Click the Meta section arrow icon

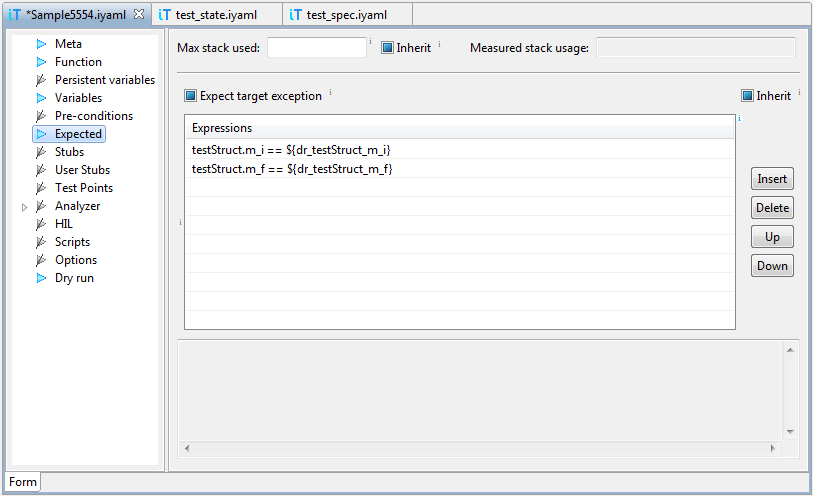[x=41, y=44]
